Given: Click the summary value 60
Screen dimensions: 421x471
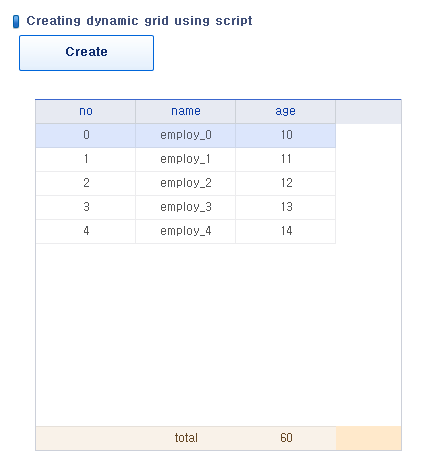Looking at the screenshot, I should [x=285, y=438].
